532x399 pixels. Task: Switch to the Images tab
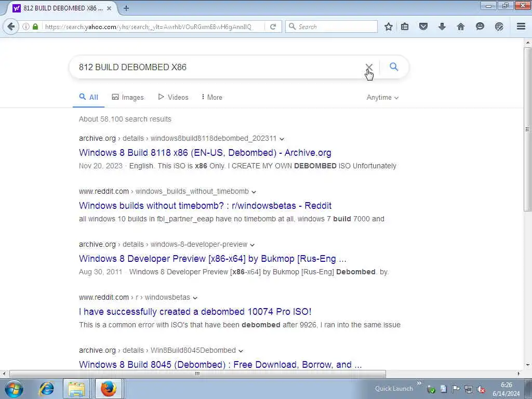[128, 97]
